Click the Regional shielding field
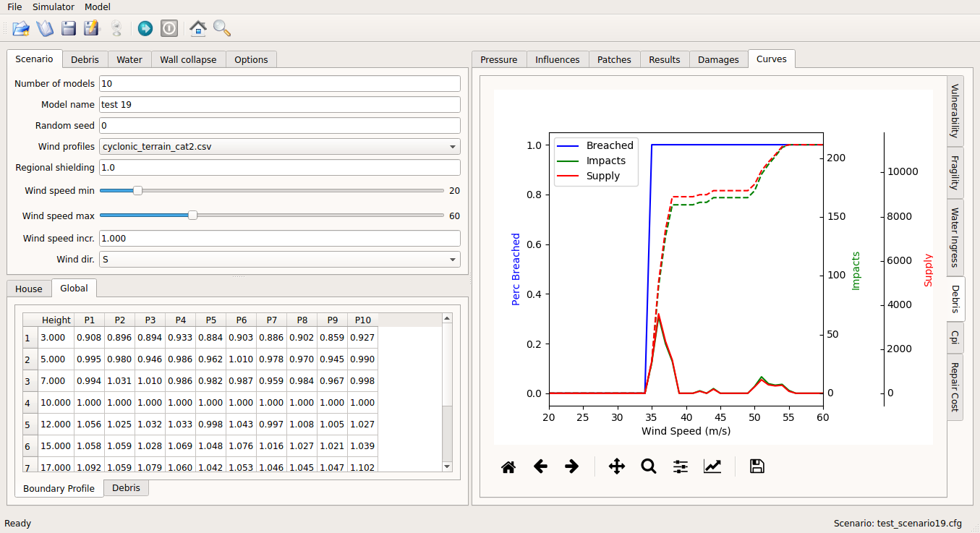Viewport: 980px width, 533px height. pos(279,167)
